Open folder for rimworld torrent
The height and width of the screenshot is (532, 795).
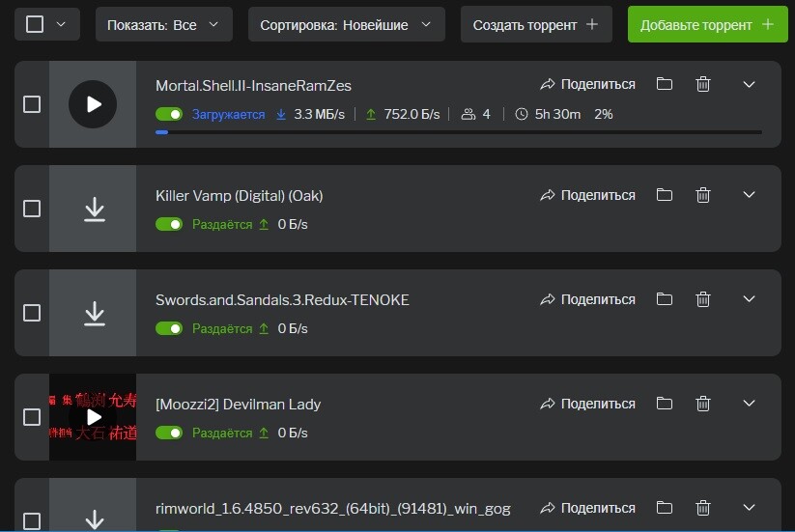(x=665, y=507)
